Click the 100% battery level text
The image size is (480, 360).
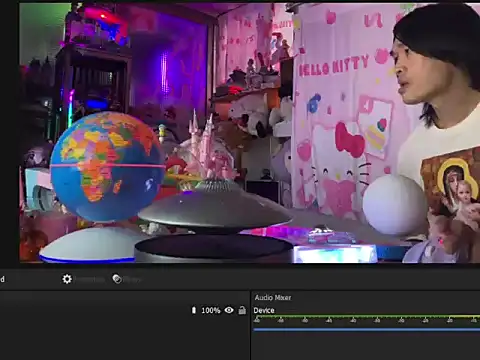211,310
